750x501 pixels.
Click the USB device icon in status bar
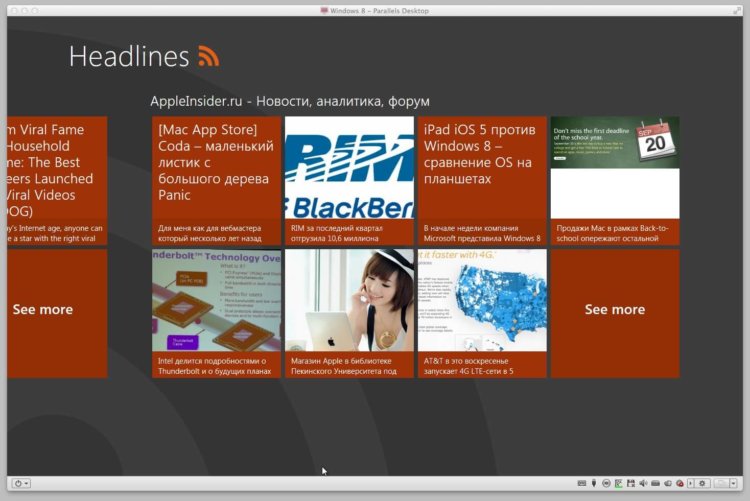(x=594, y=483)
